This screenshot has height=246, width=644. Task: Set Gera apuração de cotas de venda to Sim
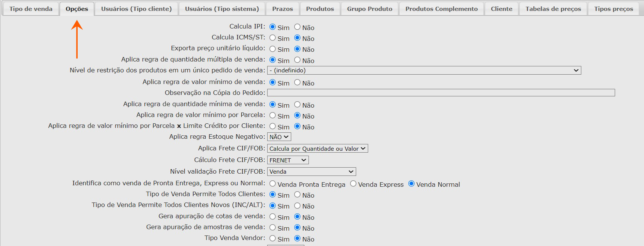pyautogui.click(x=272, y=217)
